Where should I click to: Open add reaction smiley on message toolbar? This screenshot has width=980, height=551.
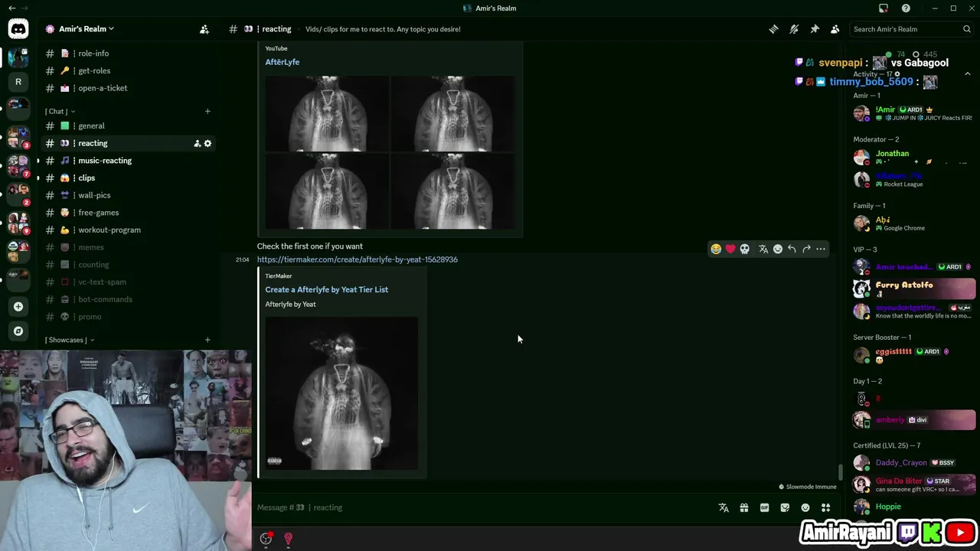(778, 249)
